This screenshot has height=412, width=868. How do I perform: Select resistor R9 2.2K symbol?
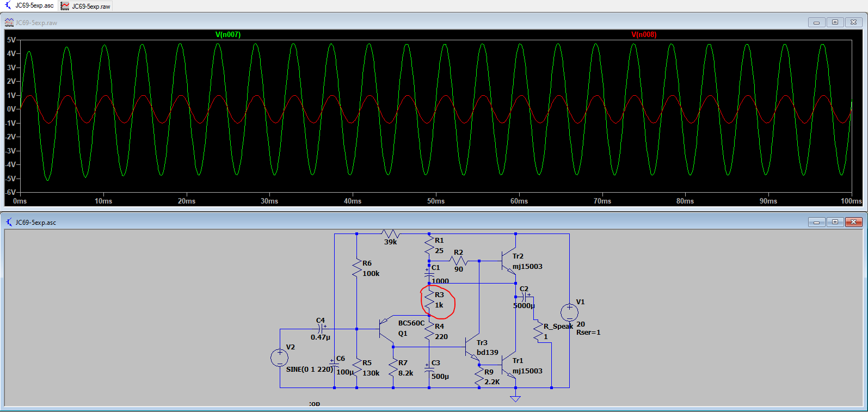point(479,377)
